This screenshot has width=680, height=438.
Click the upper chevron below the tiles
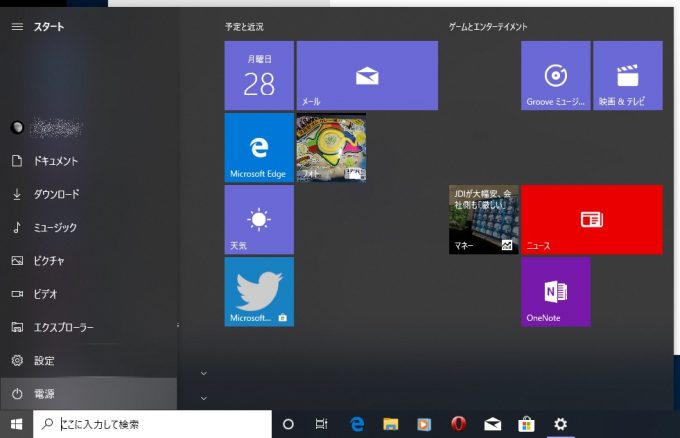(x=204, y=373)
